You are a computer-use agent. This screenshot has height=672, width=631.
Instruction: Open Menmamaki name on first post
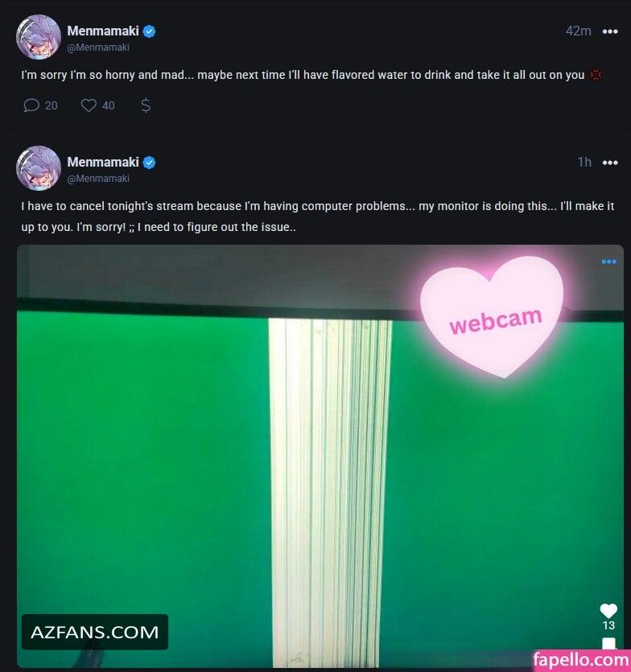click(x=103, y=31)
